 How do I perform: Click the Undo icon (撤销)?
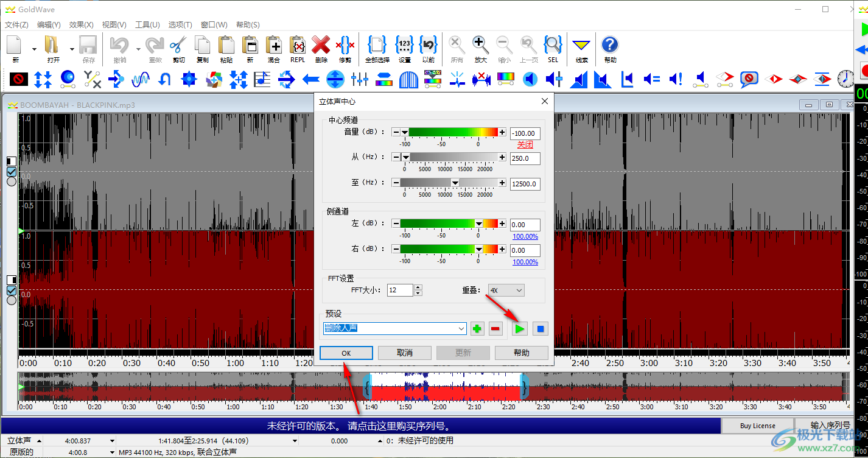click(x=120, y=44)
